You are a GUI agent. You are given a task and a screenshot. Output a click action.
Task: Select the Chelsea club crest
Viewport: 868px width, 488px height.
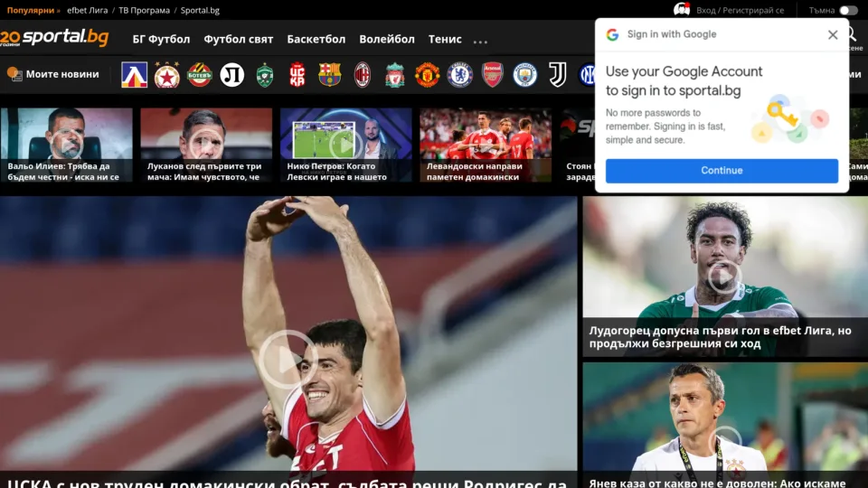click(x=460, y=75)
